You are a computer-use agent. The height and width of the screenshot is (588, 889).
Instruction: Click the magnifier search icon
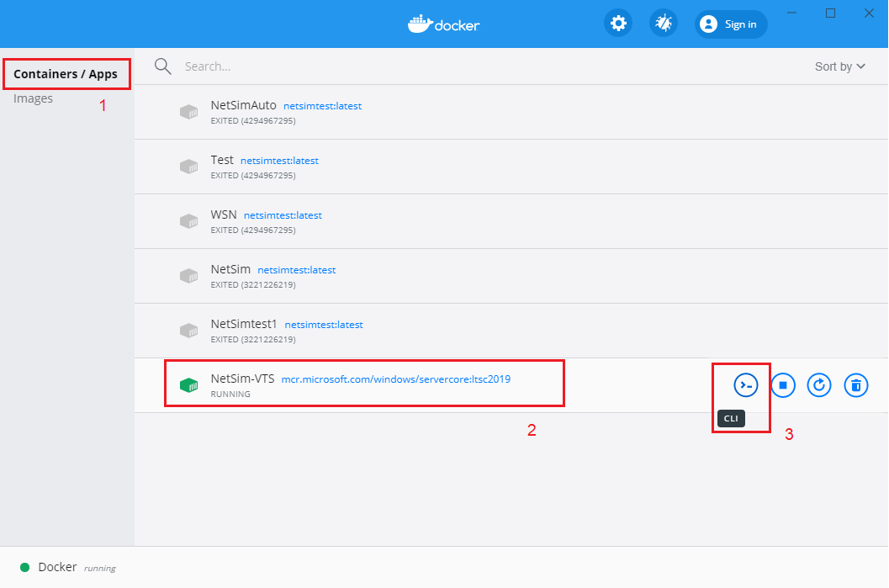coord(162,66)
